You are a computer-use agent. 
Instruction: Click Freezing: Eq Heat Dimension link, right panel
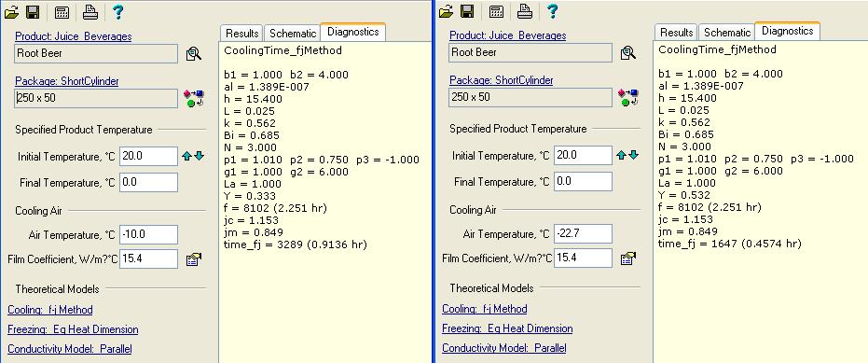(507, 328)
